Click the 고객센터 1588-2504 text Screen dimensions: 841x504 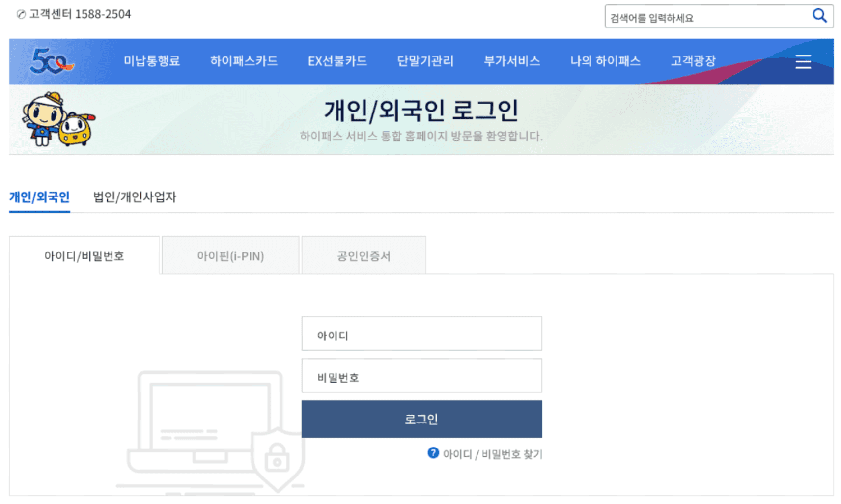tap(80, 14)
